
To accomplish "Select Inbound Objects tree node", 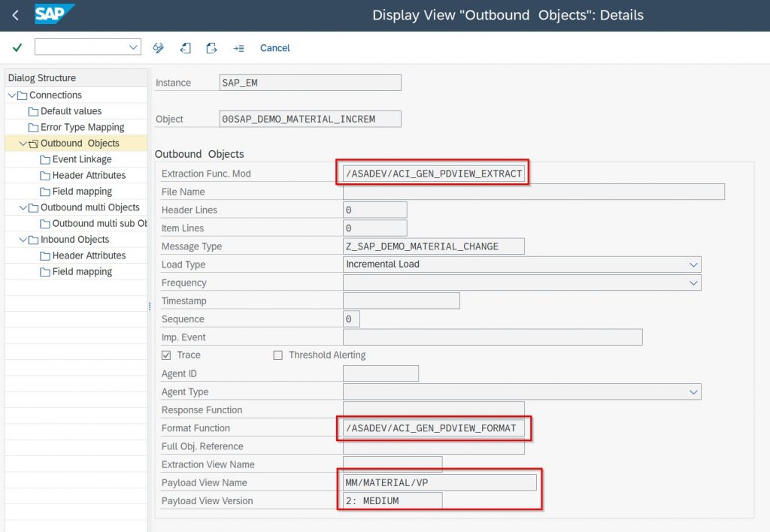I will click(x=74, y=240).
